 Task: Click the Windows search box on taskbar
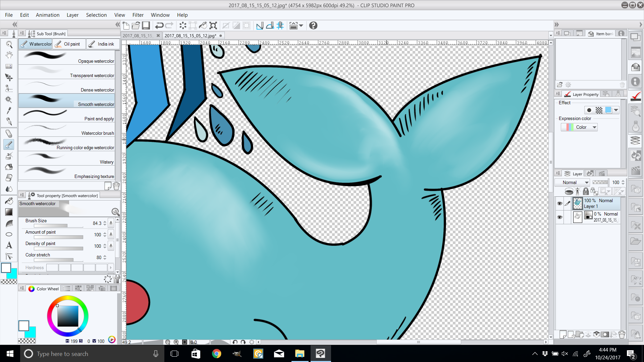coord(92,354)
